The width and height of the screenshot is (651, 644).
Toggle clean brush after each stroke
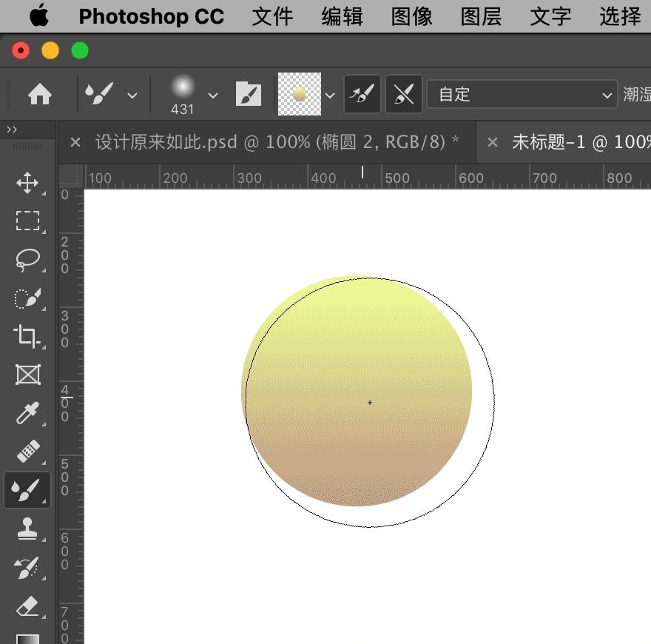point(403,94)
